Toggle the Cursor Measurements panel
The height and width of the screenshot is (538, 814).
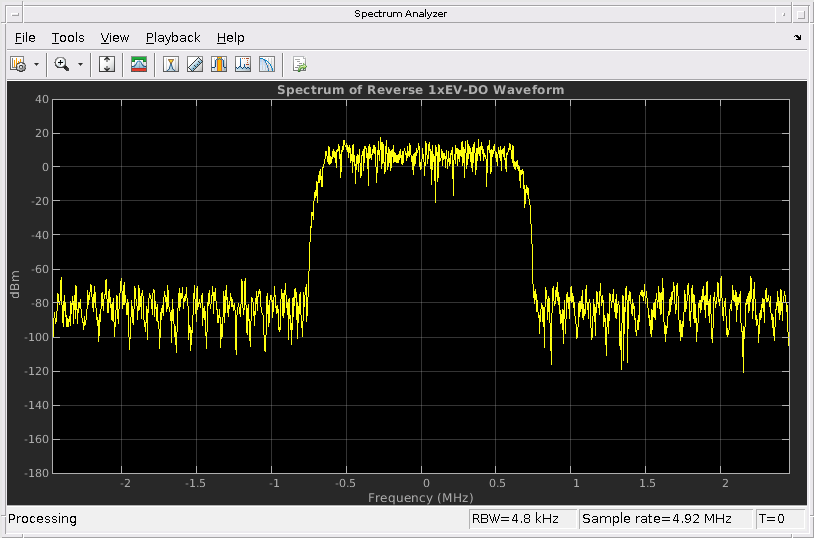pos(171,65)
